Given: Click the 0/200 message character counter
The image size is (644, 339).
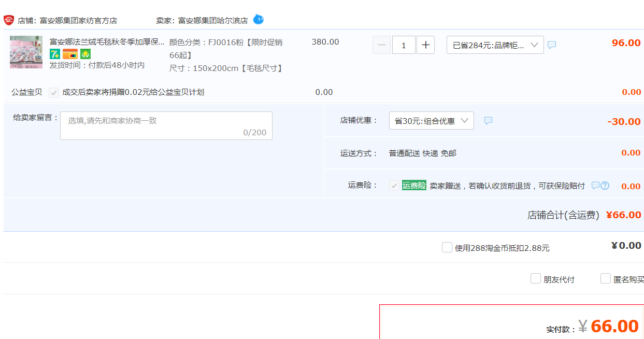Looking at the screenshot, I should pyautogui.click(x=255, y=133).
